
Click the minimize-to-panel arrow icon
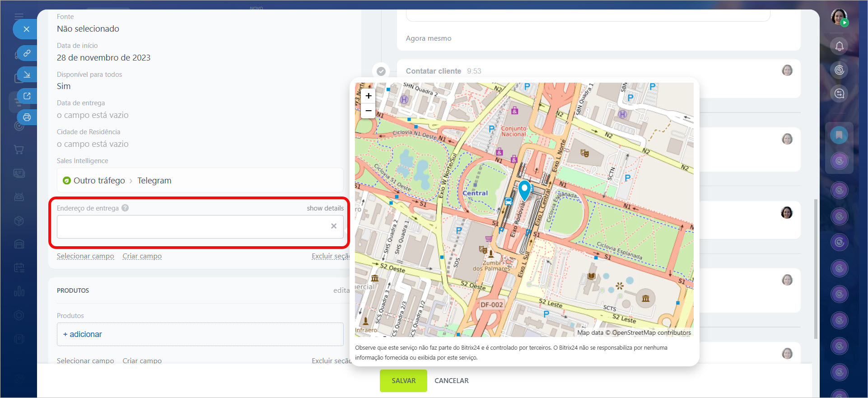27,75
